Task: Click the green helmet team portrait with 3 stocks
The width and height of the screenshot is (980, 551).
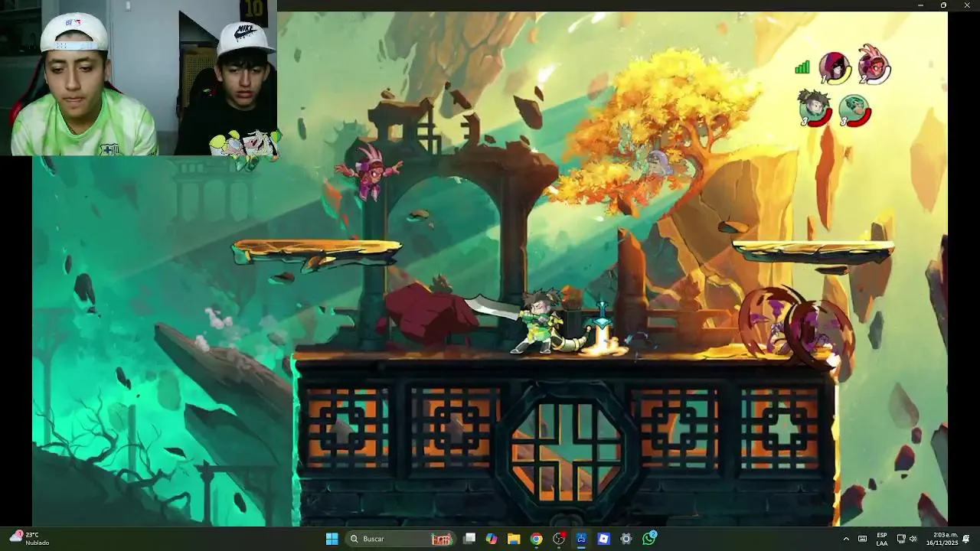Action: [854, 110]
